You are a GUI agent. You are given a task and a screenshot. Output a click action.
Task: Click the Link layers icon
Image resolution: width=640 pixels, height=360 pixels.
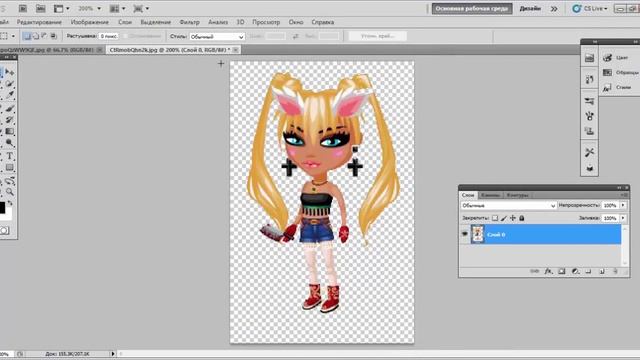coord(534,271)
